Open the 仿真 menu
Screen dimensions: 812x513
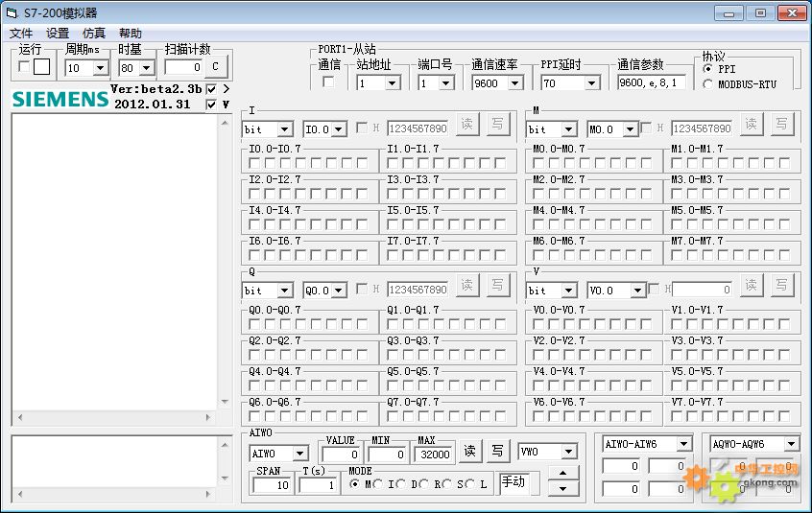pos(94,34)
